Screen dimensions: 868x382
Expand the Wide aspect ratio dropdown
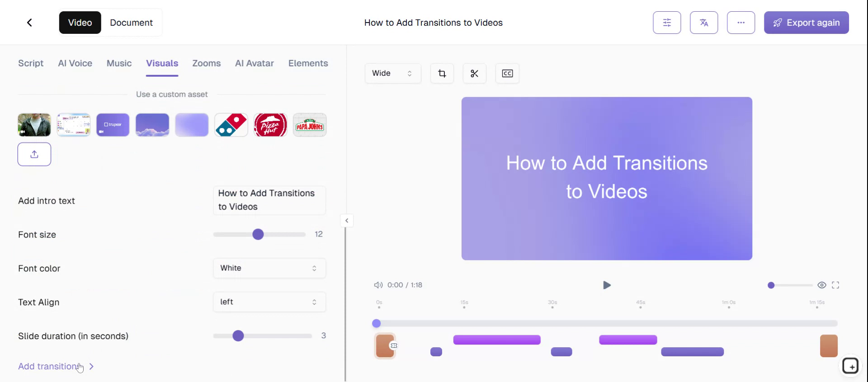392,74
